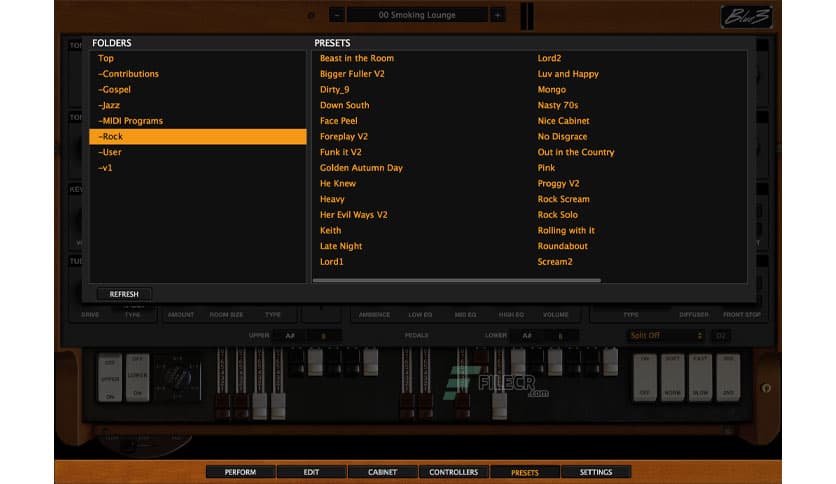Viewport: 836px width, 484px height.
Task: Slide the presets list horizontal scrollbar
Action: pos(457,280)
